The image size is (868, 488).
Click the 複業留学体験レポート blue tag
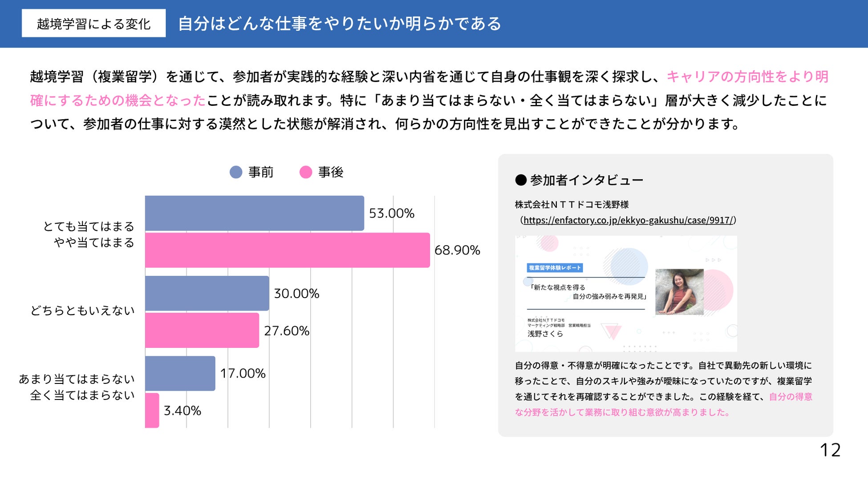pos(555,268)
